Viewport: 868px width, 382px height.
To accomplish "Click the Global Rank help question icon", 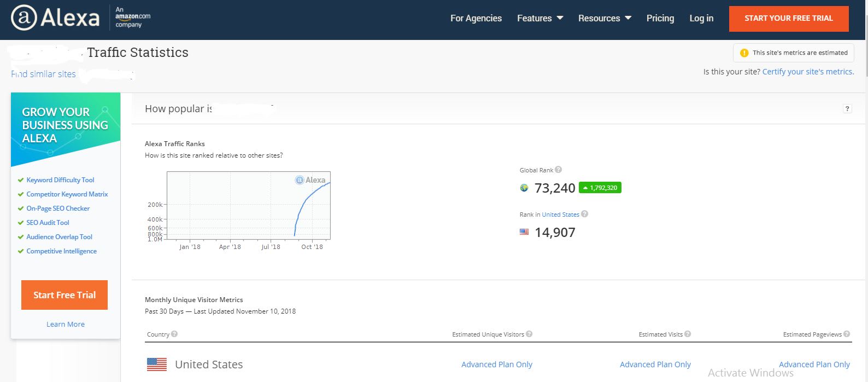I will click(558, 170).
